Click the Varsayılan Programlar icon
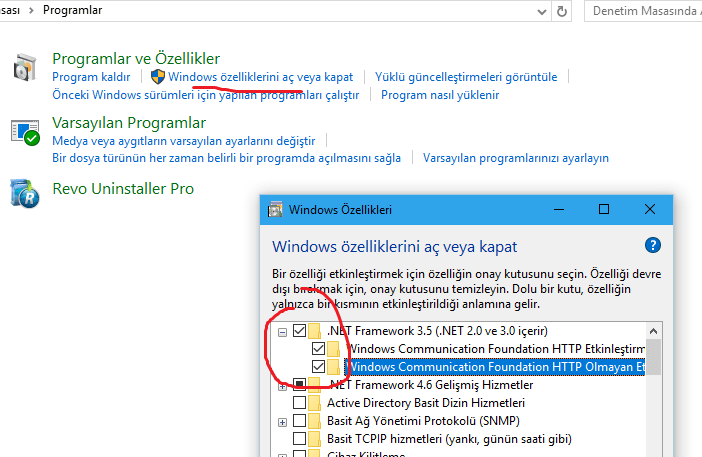Viewport: 702px width, 457px height. 25,133
